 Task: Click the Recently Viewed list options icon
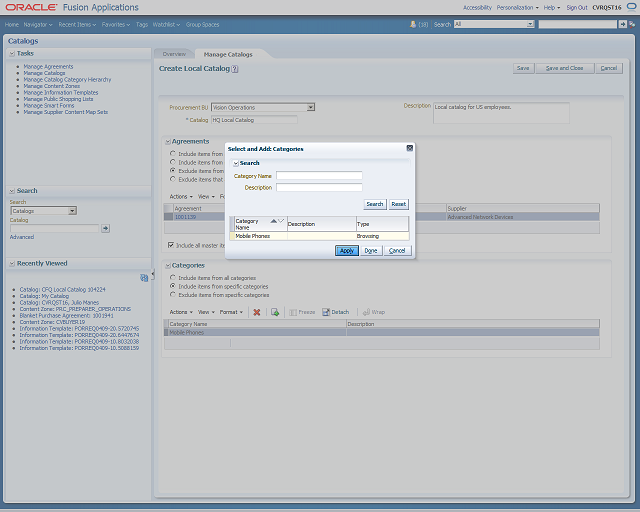click(144, 278)
